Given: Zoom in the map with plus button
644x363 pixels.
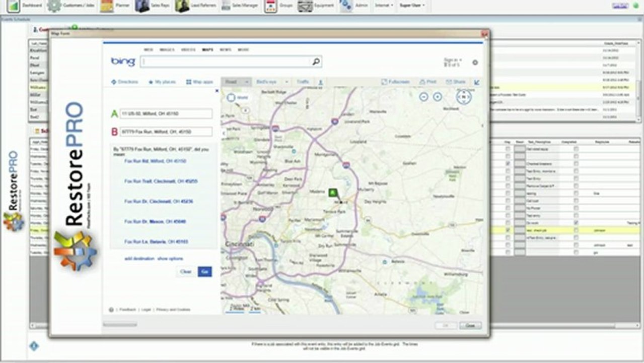Looking at the screenshot, I should [x=438, y=96].
